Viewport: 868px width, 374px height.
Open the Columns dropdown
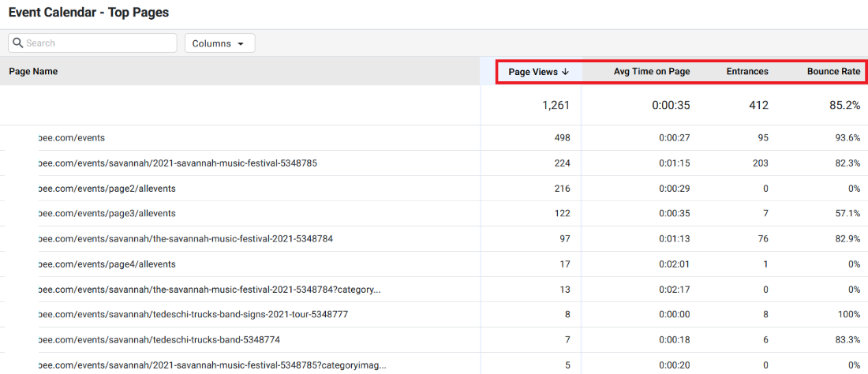(220, 43)
